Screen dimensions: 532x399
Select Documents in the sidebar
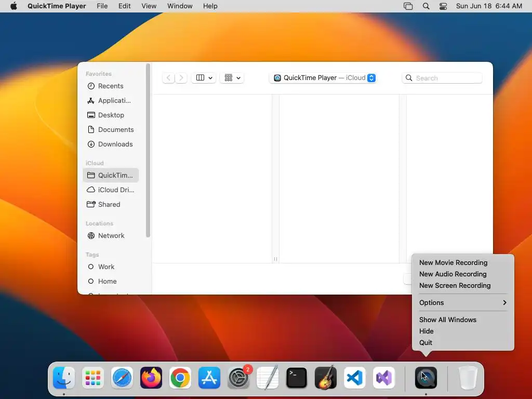pyautogui.click(x=111, y=129)
